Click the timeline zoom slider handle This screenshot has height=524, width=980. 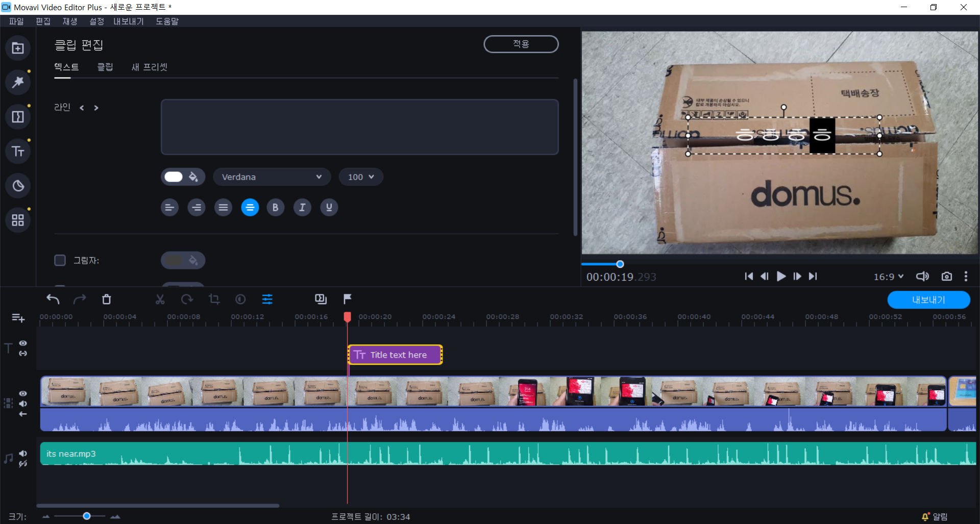point(87,516)
